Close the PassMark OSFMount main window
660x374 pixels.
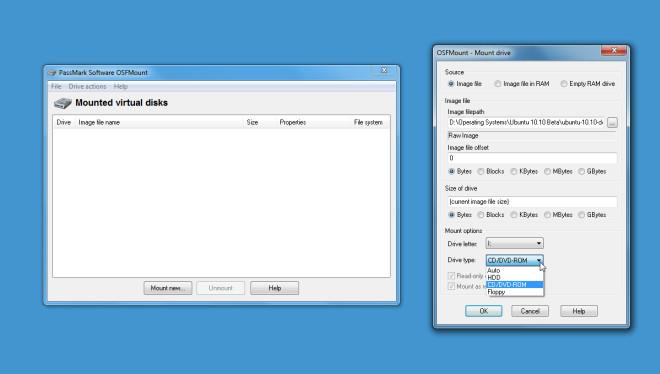point(384,70)
